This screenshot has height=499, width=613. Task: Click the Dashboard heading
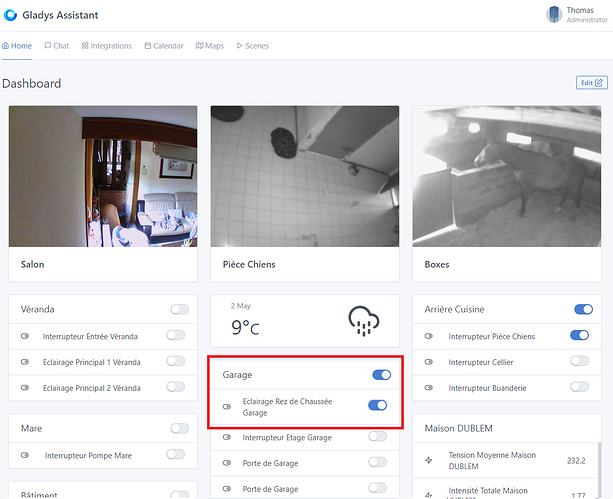[x=32, y=83]
